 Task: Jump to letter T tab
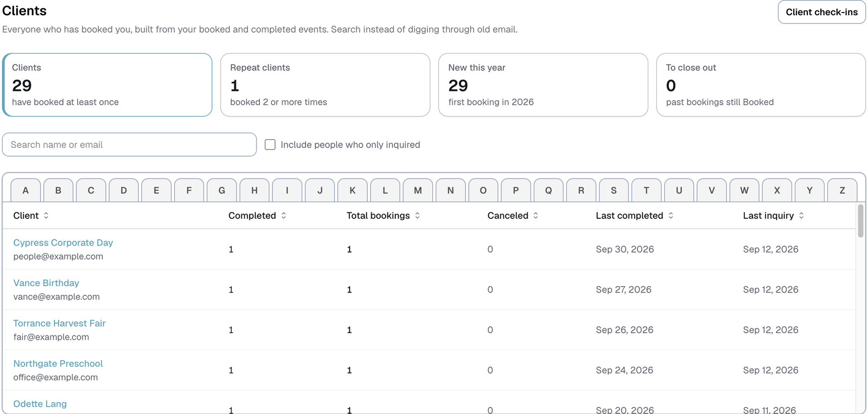(646, 190)
